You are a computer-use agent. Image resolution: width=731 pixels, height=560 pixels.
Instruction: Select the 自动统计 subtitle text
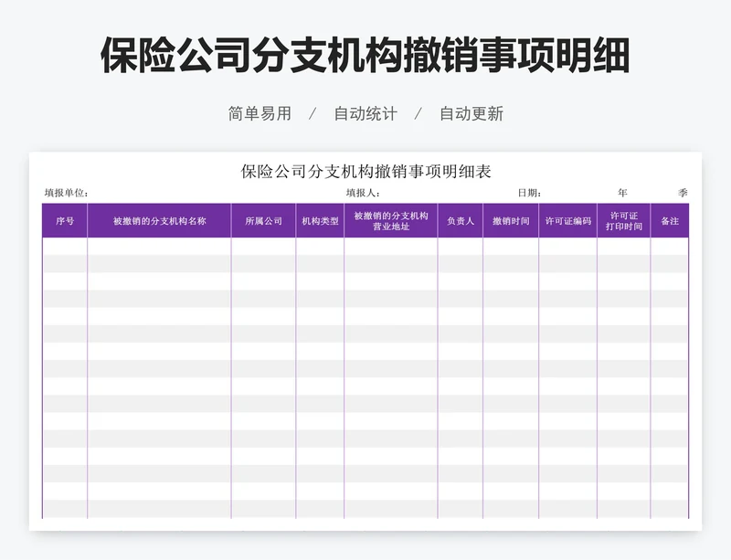point(365,114)
